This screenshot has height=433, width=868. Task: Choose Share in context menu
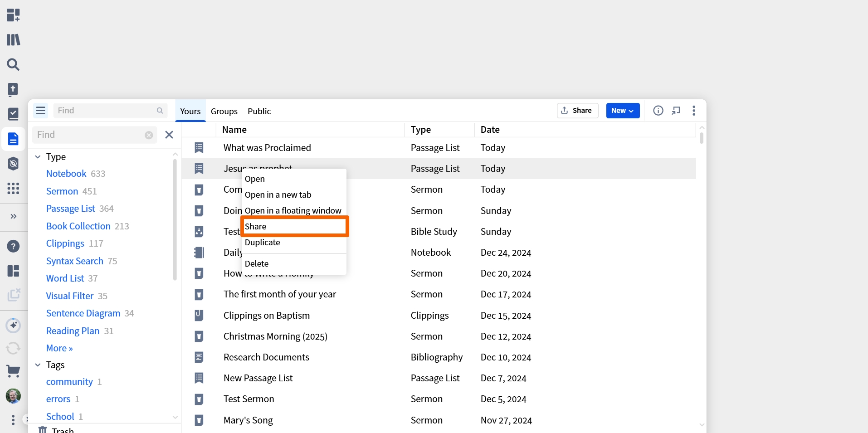click(294, 227)
